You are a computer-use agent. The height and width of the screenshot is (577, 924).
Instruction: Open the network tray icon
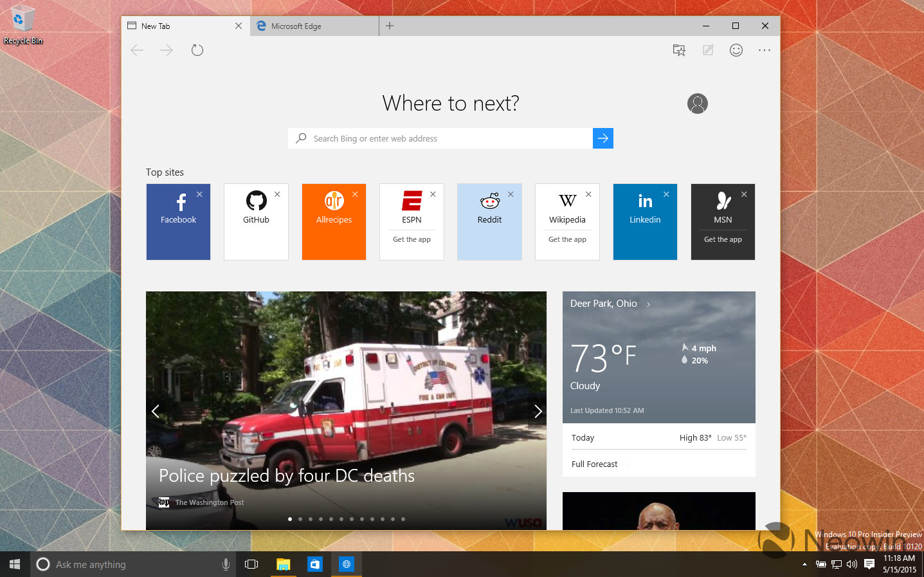point(837,564)
